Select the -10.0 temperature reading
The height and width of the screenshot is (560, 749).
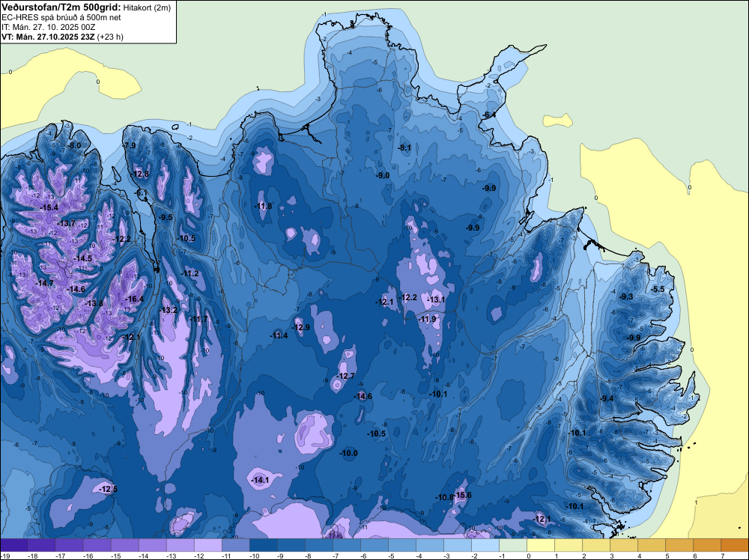click(x=349, y=453)
